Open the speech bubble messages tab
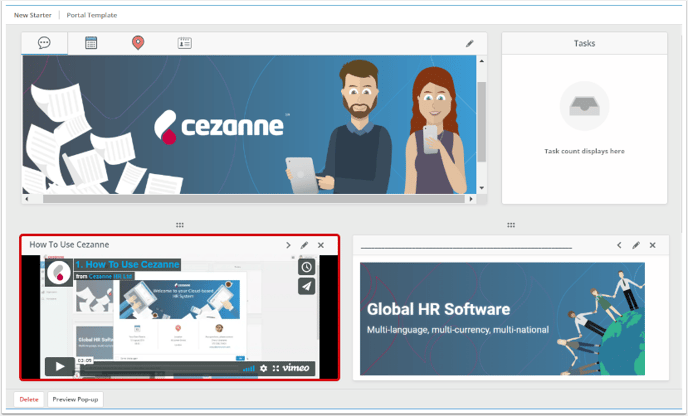 [x=44, y=43]
